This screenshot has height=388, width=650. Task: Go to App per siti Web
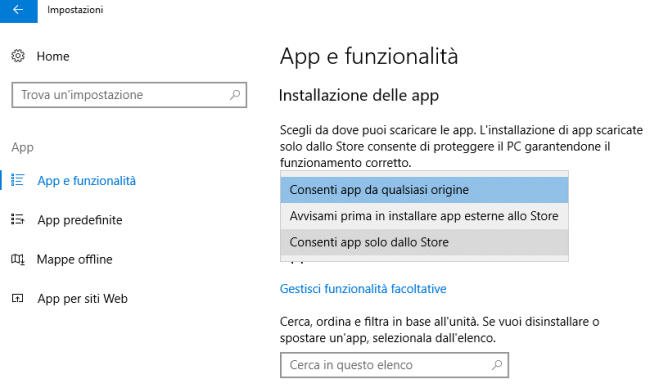coord(82,299)
